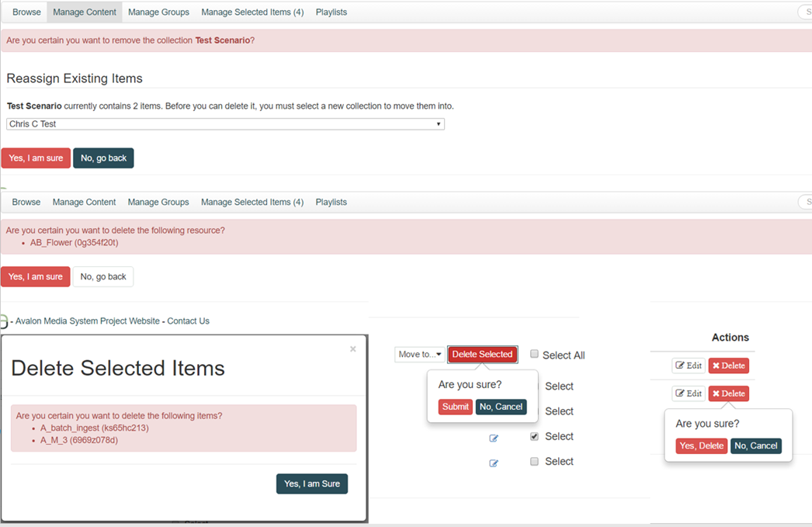Click the second row Edit button
The height and width of the screenshot is (527, 812).
(689, 394)
